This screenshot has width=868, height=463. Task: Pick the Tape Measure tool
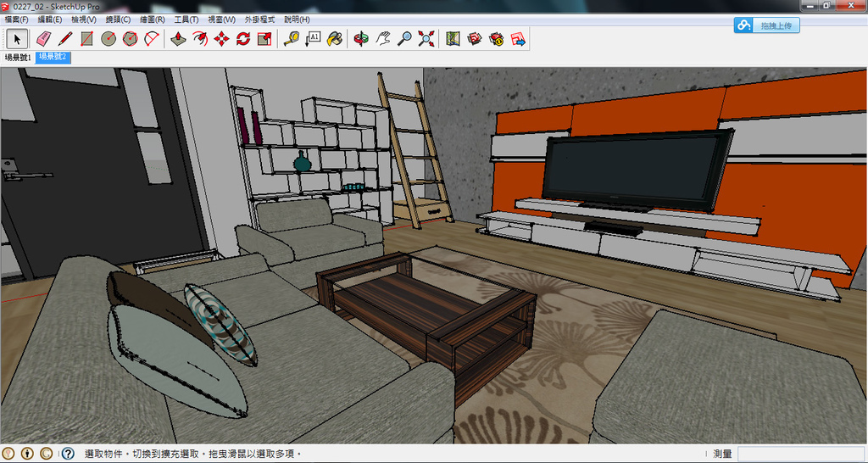coord(292,39)
